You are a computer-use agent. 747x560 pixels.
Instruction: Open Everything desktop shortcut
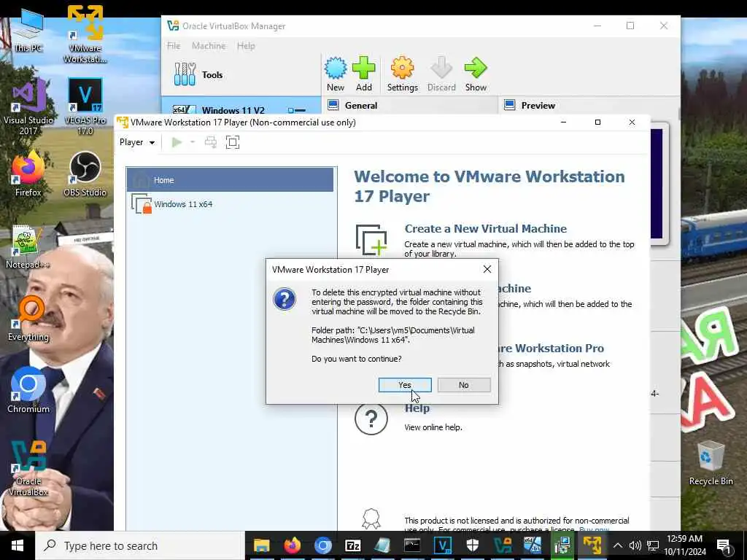click(x=28, y=318)
